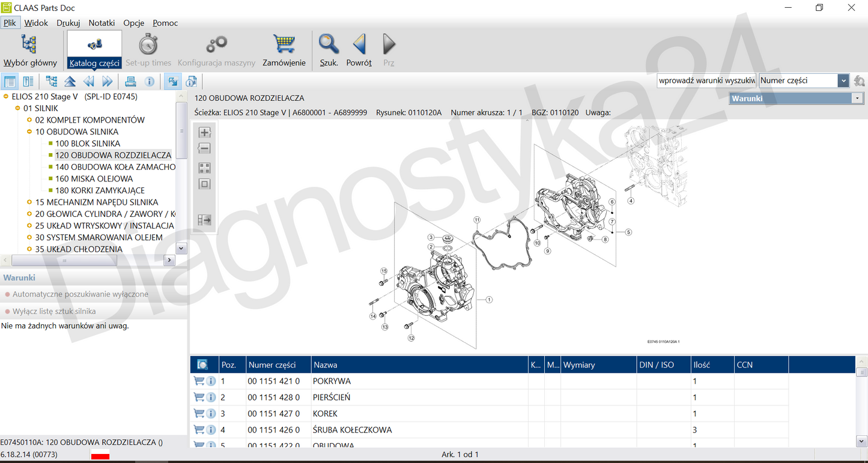Expand 15 MECHANIZM NAPĘDU SILNIKA node

point(29,202)
